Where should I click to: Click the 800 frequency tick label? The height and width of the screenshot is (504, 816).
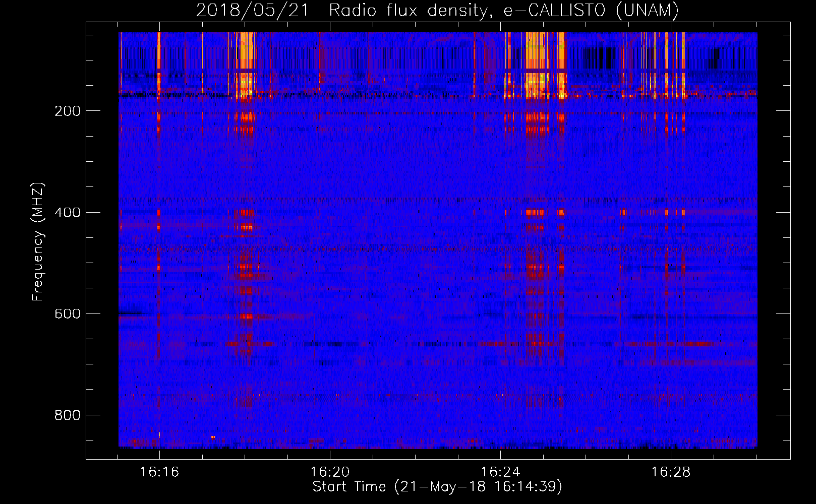[x=68, y=415]
